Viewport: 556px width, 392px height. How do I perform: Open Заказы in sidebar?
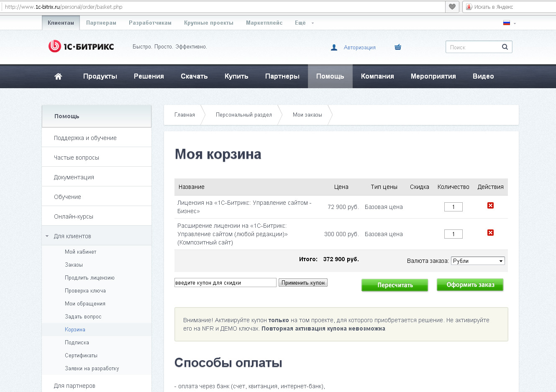click(74, 265)
